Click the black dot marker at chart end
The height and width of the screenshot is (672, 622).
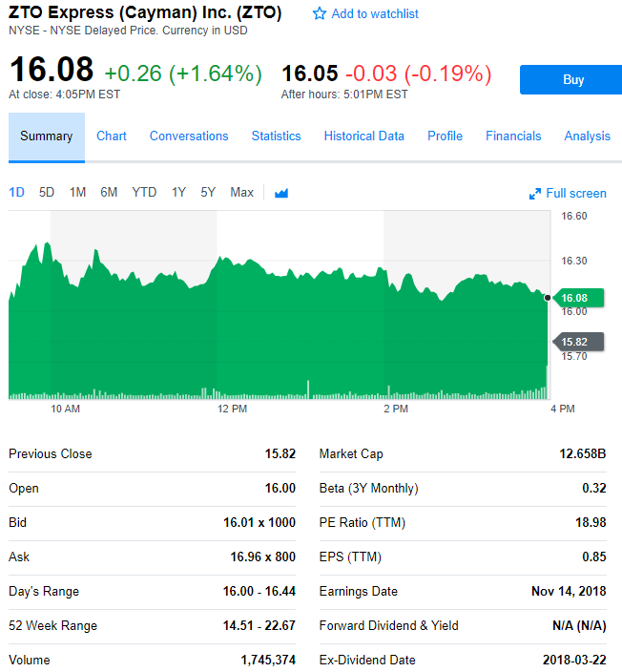pos(548,298)
